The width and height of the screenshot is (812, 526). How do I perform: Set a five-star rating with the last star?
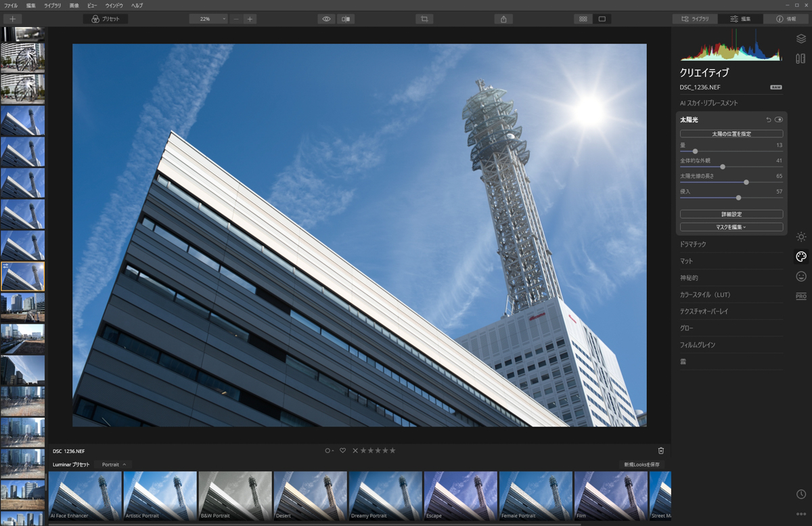click(x=392, y=451)
